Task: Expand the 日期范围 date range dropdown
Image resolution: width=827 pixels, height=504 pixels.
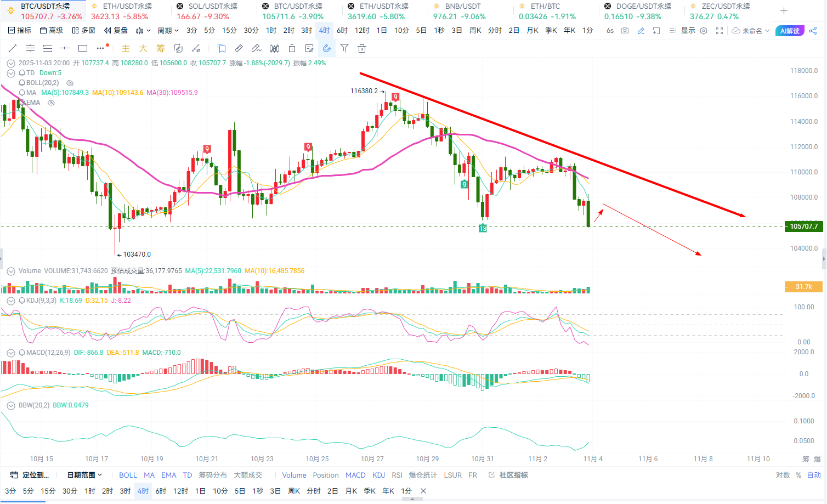Action: (x=84, y=475)
